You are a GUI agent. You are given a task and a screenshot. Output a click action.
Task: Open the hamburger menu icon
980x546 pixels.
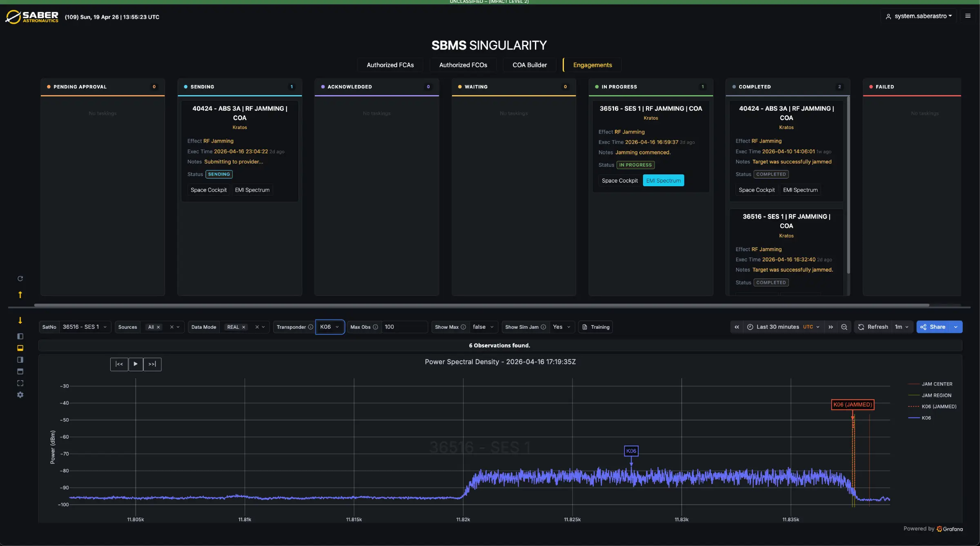pyautogui.click(x=967, y=16)
